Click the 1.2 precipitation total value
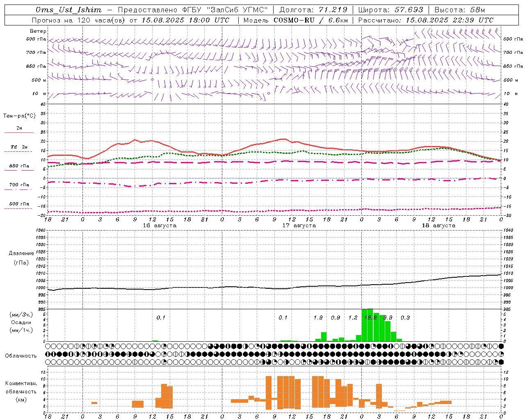Screen dimensions: 525x420 [353, 318]
